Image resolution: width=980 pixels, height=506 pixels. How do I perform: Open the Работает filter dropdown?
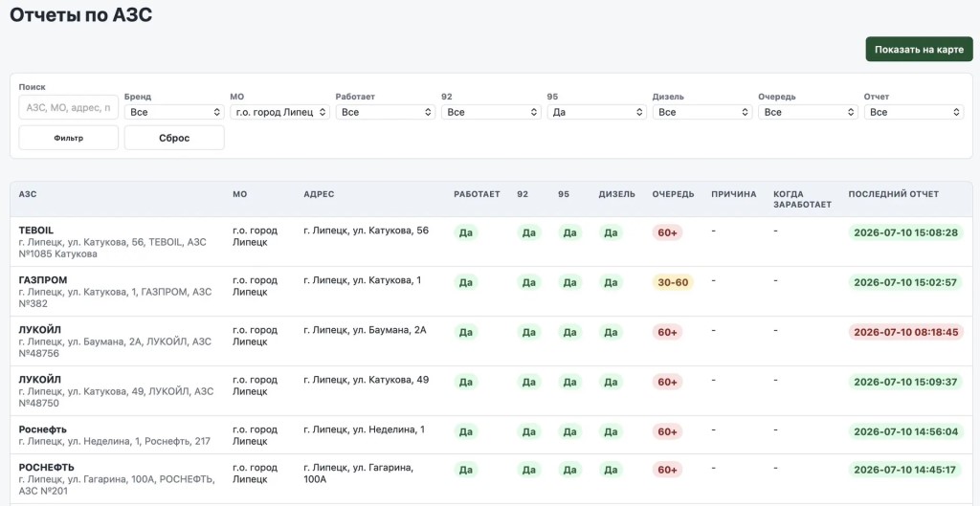pos(385,112)
